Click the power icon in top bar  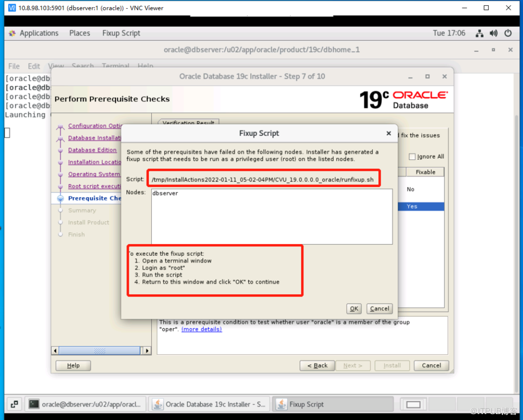508,33
